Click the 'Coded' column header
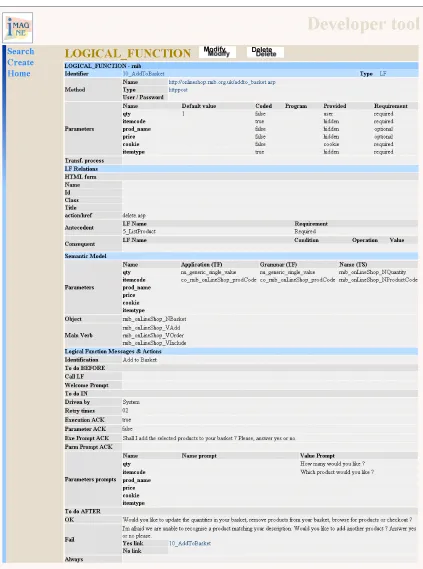The width and height of the screenshot is (423, 569). (263, 106)
